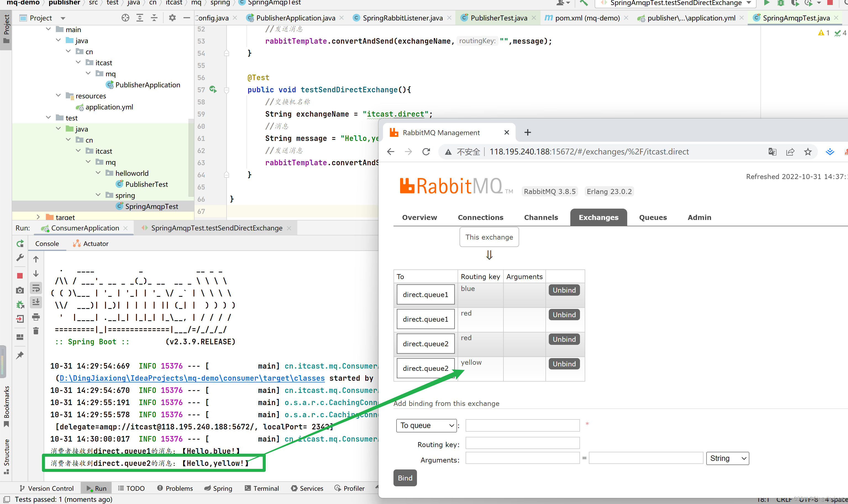Open the Structure side tool window
This screenshot has height=504, width=848.
click(6, 456)
